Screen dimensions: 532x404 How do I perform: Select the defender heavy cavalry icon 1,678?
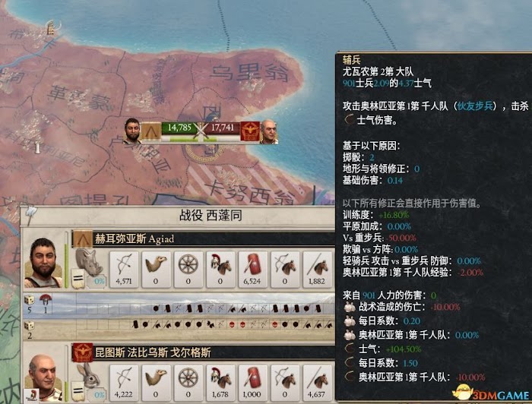pyautogui.click(x=220, y=383)
